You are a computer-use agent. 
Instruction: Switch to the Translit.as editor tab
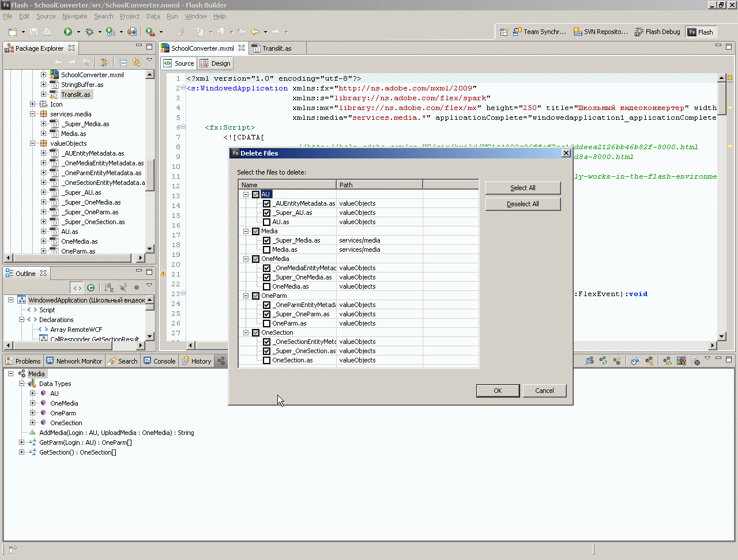coord(276,48)
